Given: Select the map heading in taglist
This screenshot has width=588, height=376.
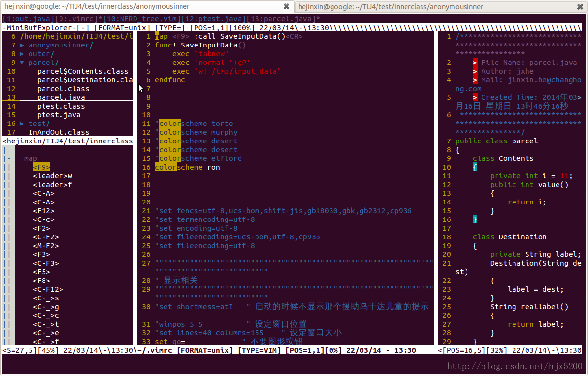Looking at the screenshot, I should [30, 158].
